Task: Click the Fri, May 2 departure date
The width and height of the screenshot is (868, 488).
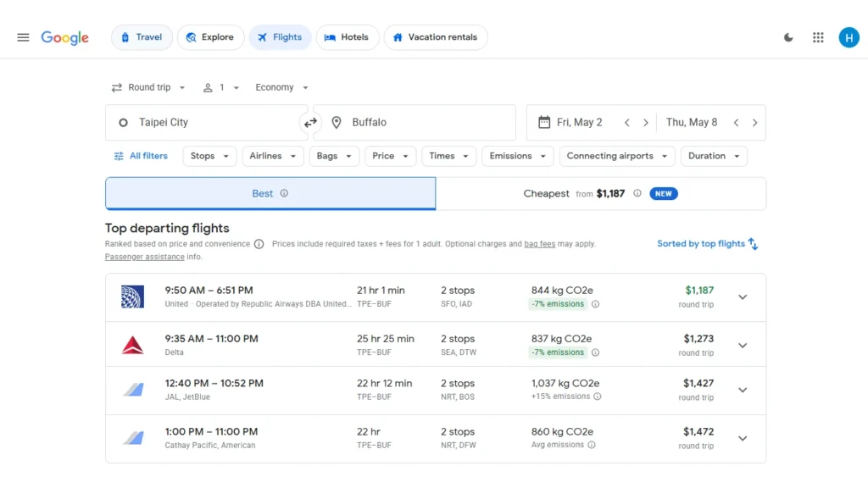Action: click(x=579, y=122)
